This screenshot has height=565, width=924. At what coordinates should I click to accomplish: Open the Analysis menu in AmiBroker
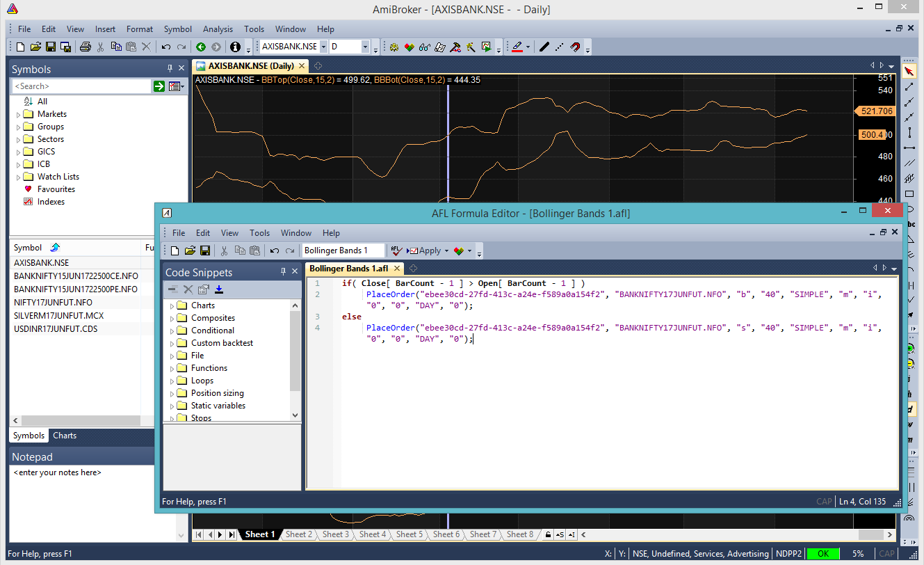pos(218,29)
